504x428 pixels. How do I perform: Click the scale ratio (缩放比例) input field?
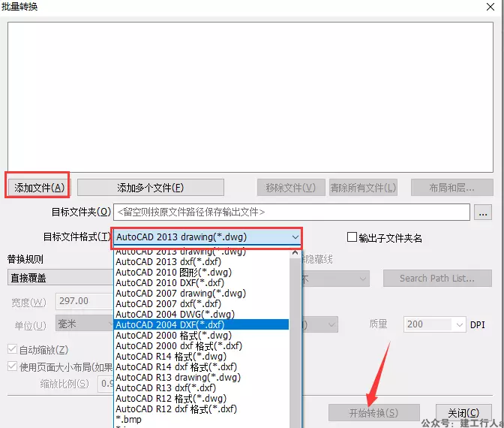point(106,384)
